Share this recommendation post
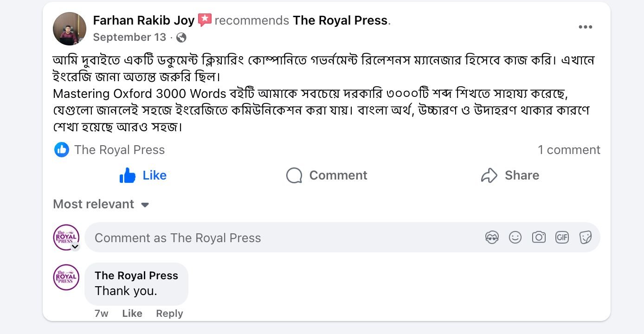 (510, 175)
